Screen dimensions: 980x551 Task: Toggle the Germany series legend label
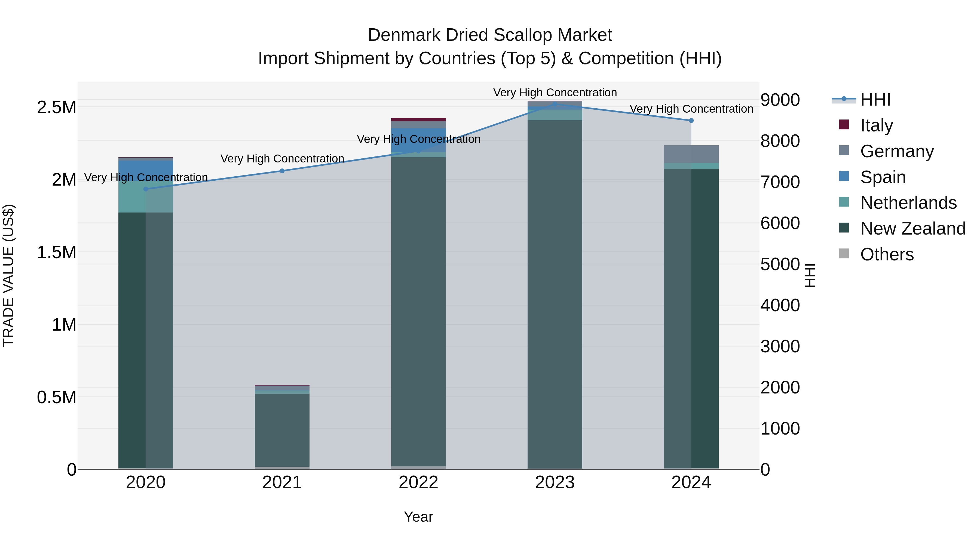point(897,151)
